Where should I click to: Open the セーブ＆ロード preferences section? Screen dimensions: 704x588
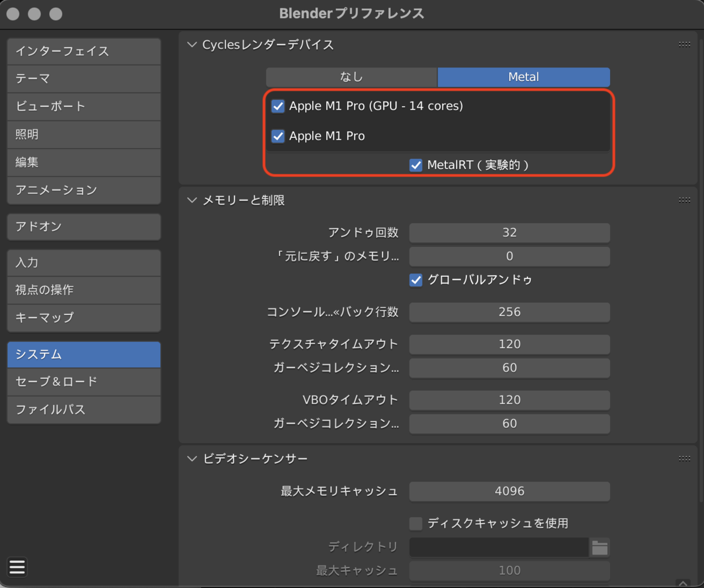[84, 381]
